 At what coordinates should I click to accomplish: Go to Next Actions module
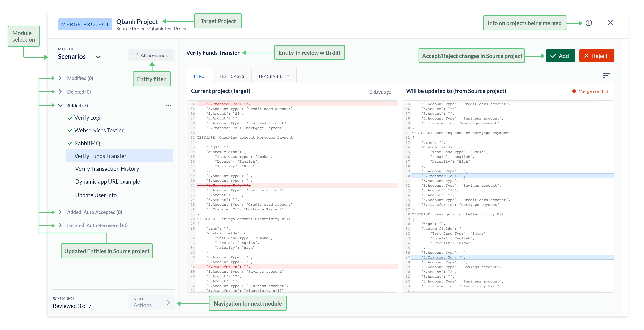152,302
